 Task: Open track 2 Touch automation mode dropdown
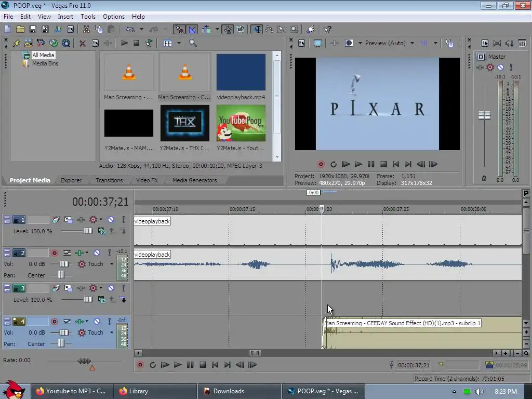tap(112, 264)
